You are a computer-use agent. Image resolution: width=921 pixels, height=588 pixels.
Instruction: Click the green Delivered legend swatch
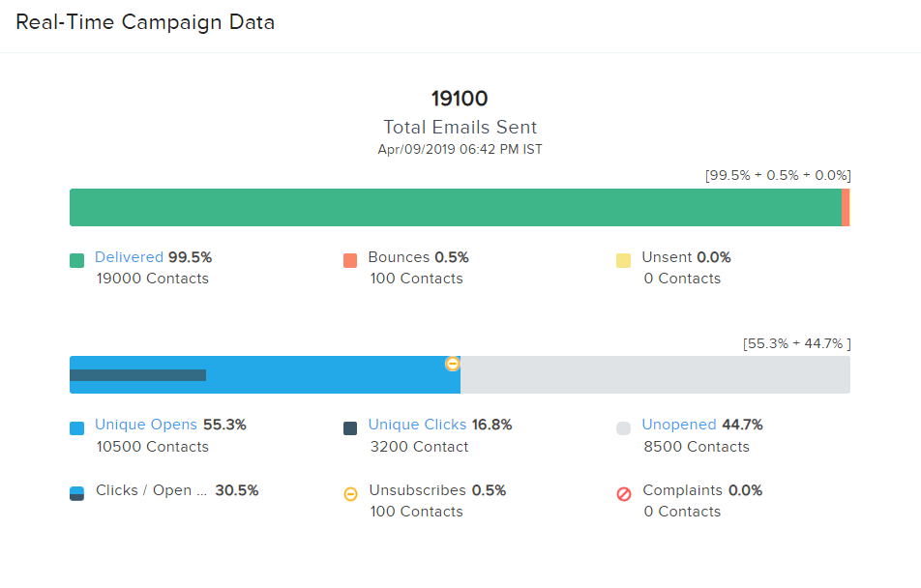tap(77, 260)
